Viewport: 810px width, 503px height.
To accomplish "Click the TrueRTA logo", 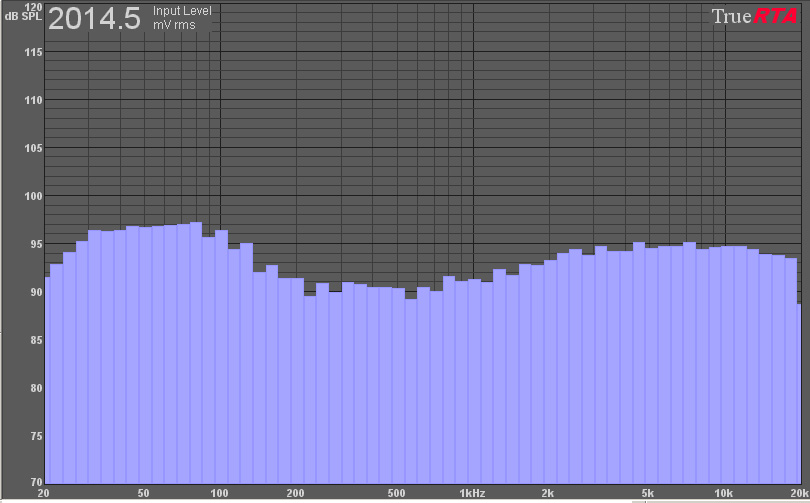I will click(x=755, y=16).
